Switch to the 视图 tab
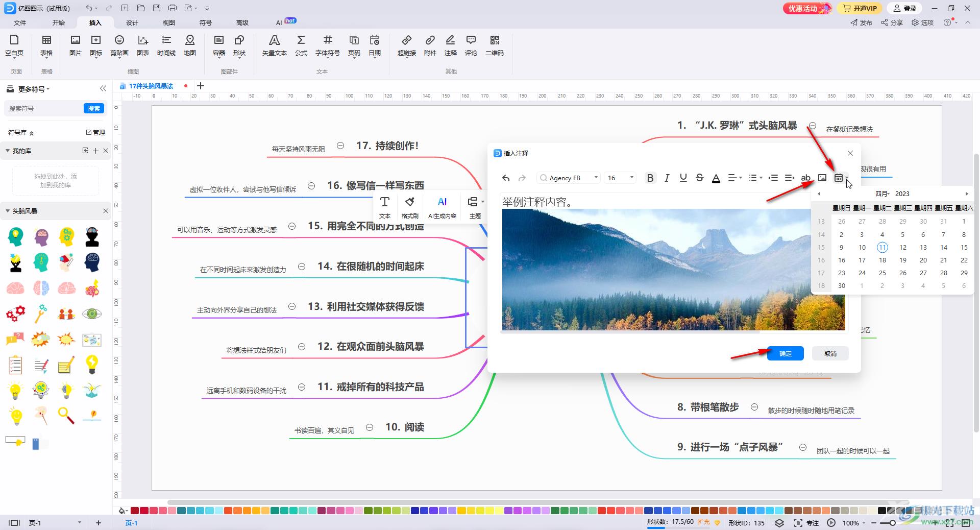The width and height of the screenshot is (980, 530). coord(169,22)
